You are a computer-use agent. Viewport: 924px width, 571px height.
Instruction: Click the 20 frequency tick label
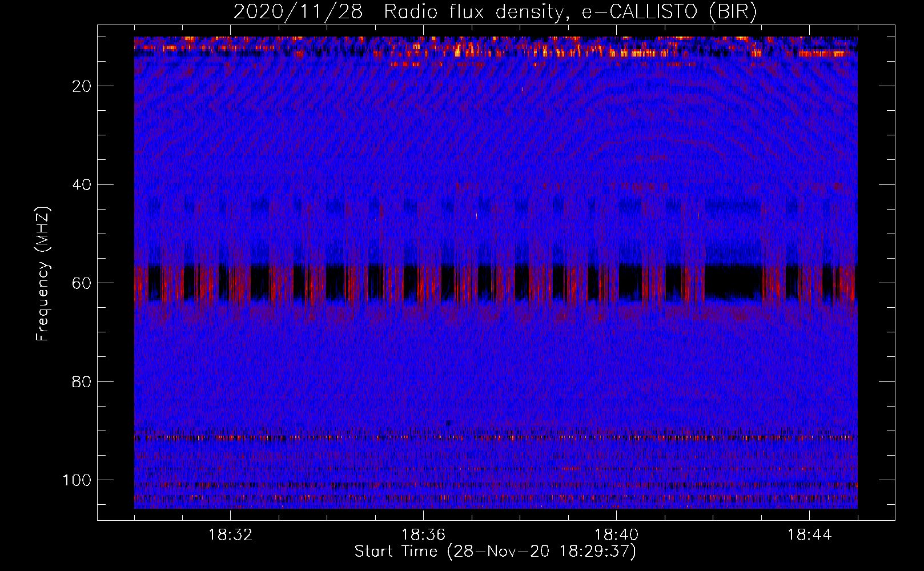[82, 86]
